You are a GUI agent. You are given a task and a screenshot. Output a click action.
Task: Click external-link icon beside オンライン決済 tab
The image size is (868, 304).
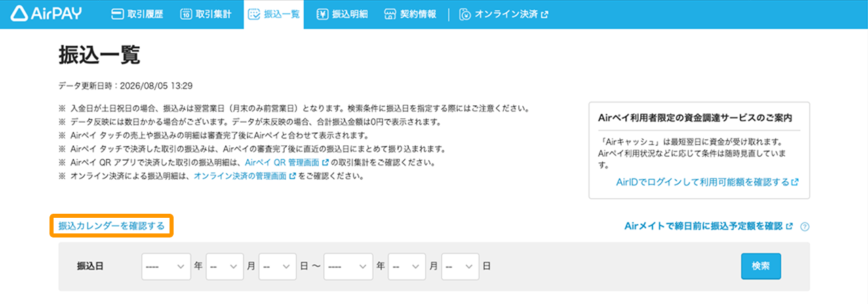coord(545,14)
